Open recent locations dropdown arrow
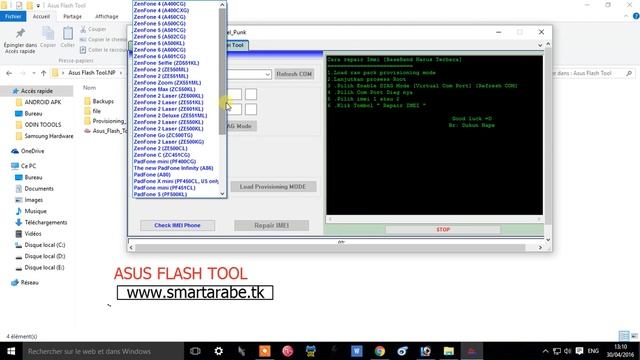Screen dimensions: 640x360 (x=33, y=73)
